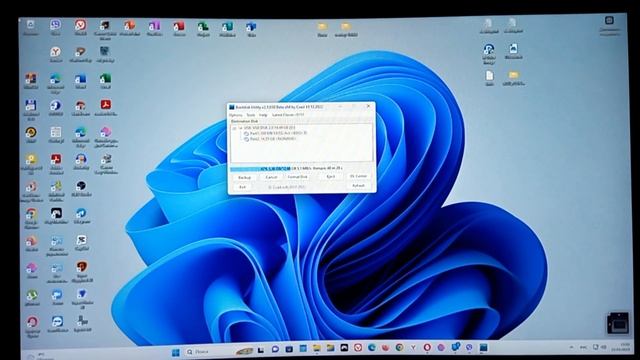Viewport: 640px width, 360px height.
Task: Click the button right of Eject
Action: click(358, 176)
